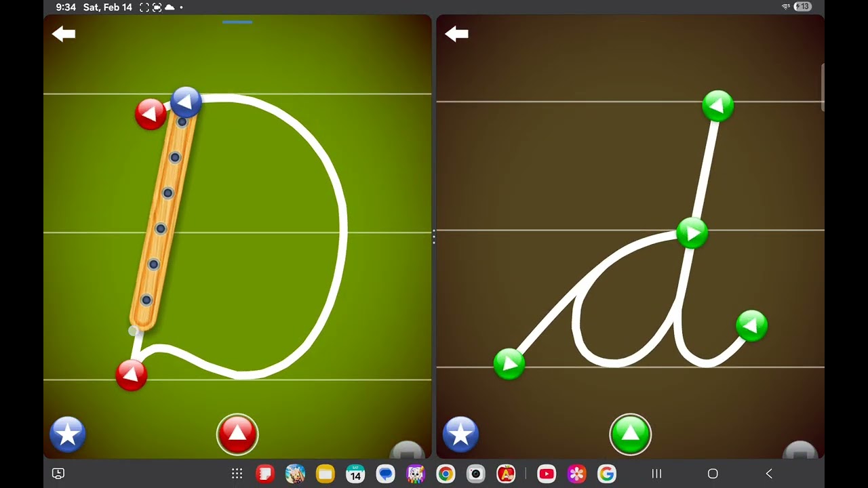This screenshot has height=488, width=868.
Task: Open the camera app in taskbar
Action: pyautogui.click(x=475, y=474)
